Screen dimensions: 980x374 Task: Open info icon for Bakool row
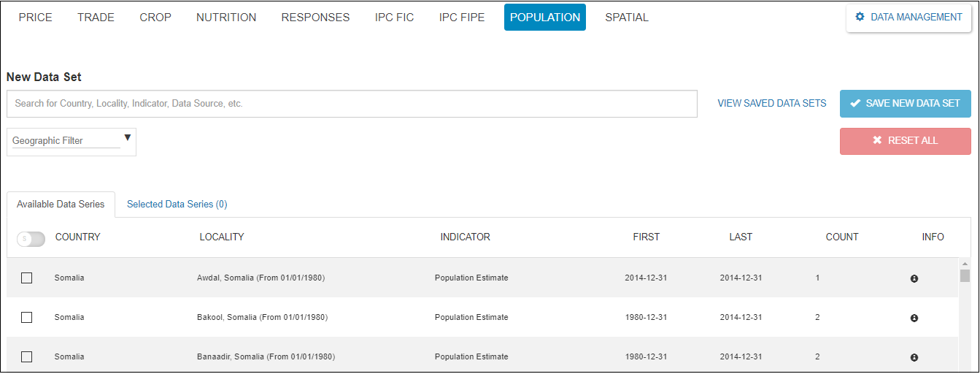coord(914,318)
